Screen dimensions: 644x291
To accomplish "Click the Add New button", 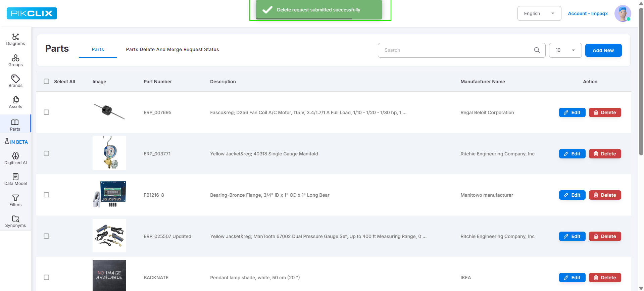I will point(603,50).
